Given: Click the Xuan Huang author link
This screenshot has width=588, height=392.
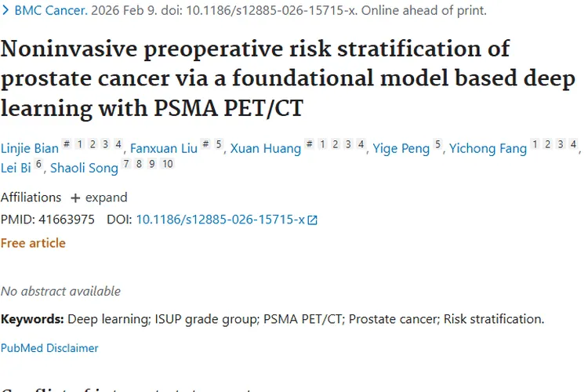Looking at the screenshot, I should (x=264, y=148).
